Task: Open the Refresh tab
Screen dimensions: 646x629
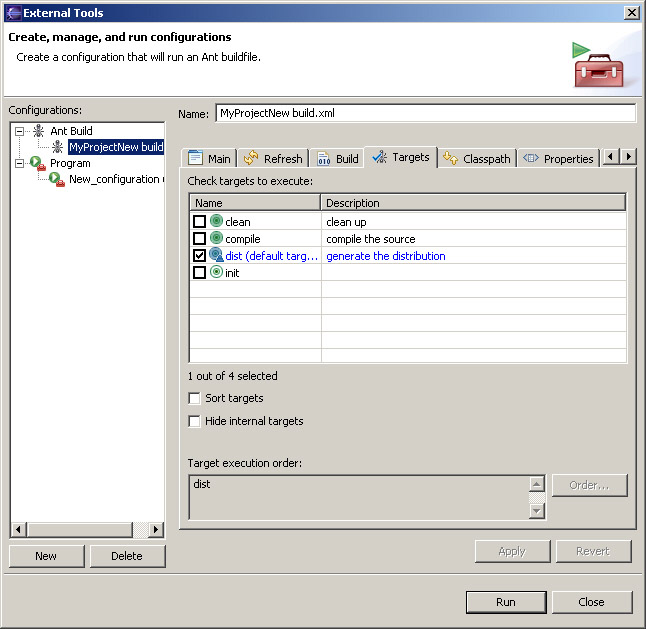Action: tap(273, 158)
